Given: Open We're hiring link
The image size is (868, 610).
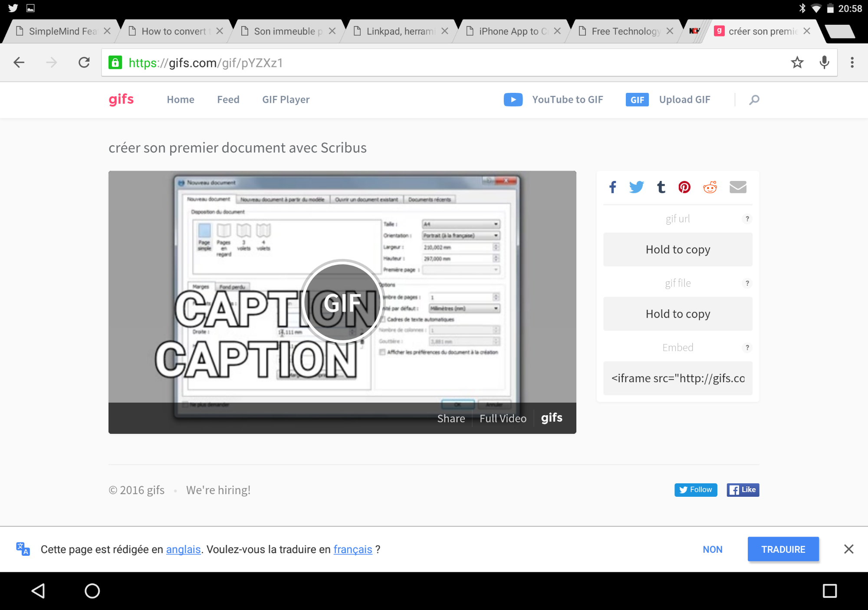Looking at the screenshot, I should (218, 490).
